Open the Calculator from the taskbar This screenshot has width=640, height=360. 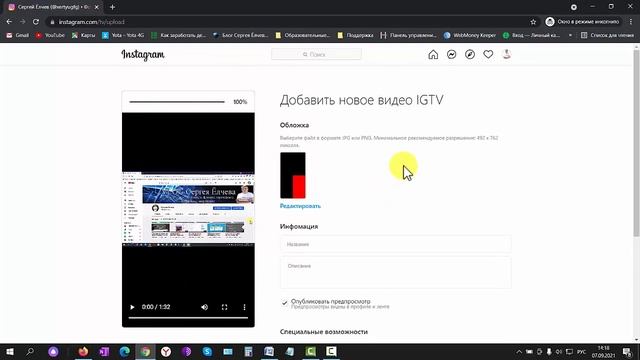[248, 351]
